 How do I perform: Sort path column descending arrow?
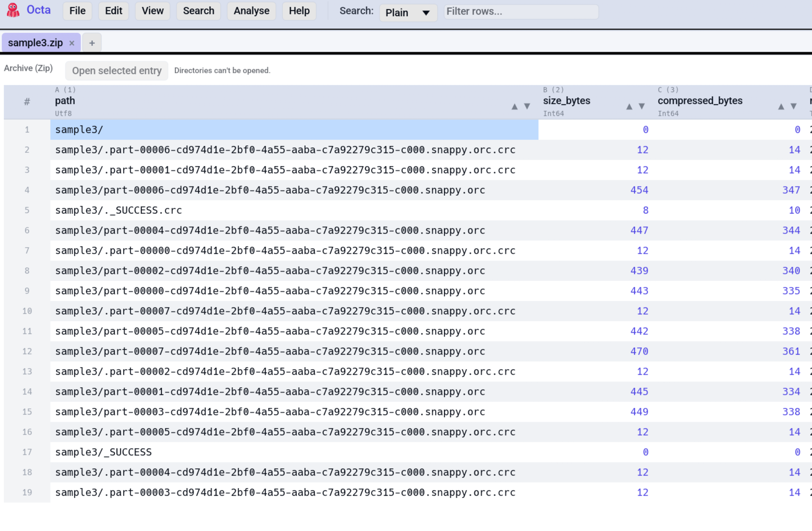(527, 106)
